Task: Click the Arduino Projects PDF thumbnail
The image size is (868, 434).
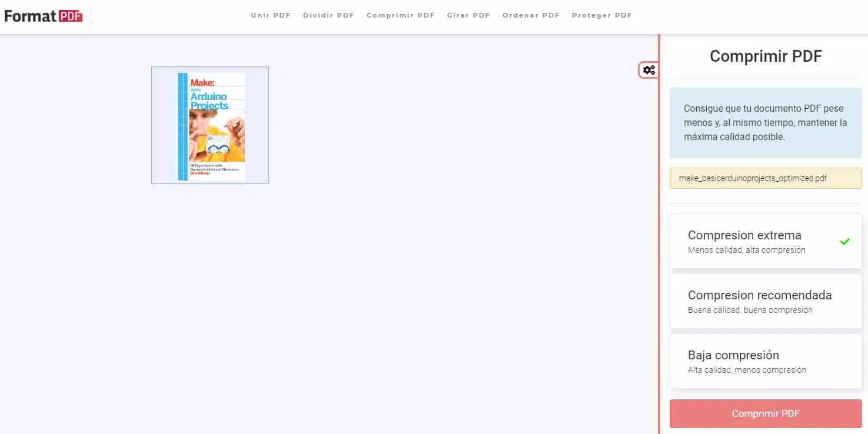Action: click(210, 125)
